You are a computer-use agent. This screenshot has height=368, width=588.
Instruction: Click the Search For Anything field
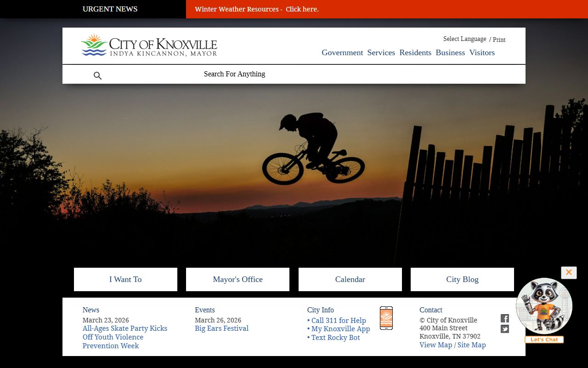(294, 74)
